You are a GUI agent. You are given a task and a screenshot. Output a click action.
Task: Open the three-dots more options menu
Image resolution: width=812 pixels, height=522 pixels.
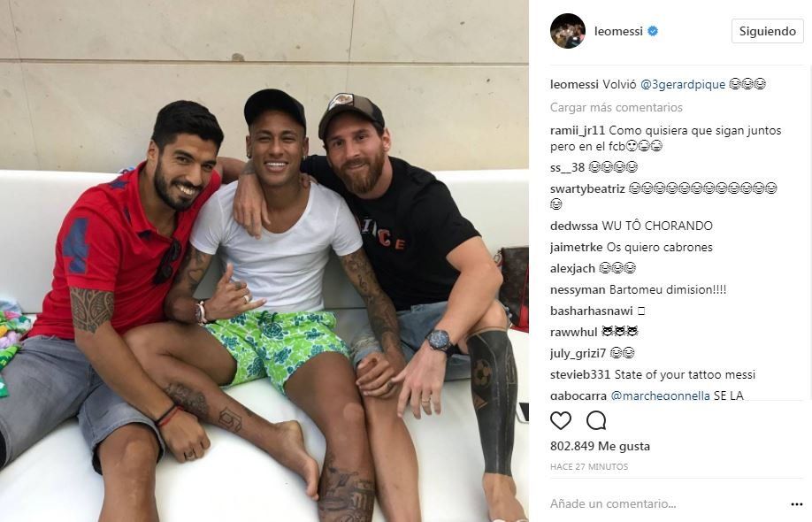tap(797, 504)
